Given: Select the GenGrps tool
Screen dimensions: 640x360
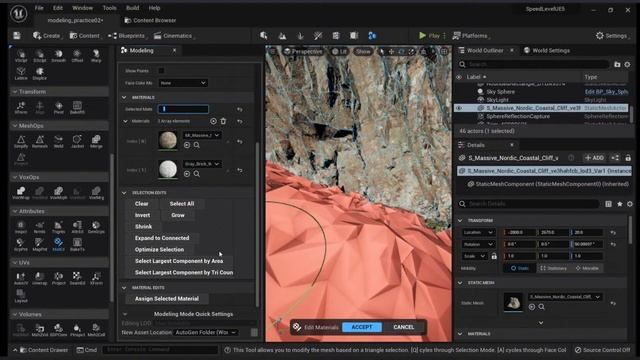Looking at the screenshot, I should point(96,227).
